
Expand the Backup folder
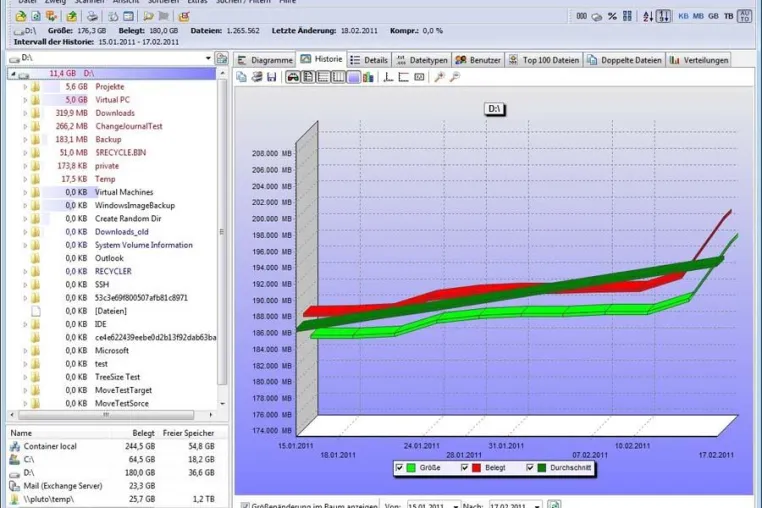click(25, 140)
